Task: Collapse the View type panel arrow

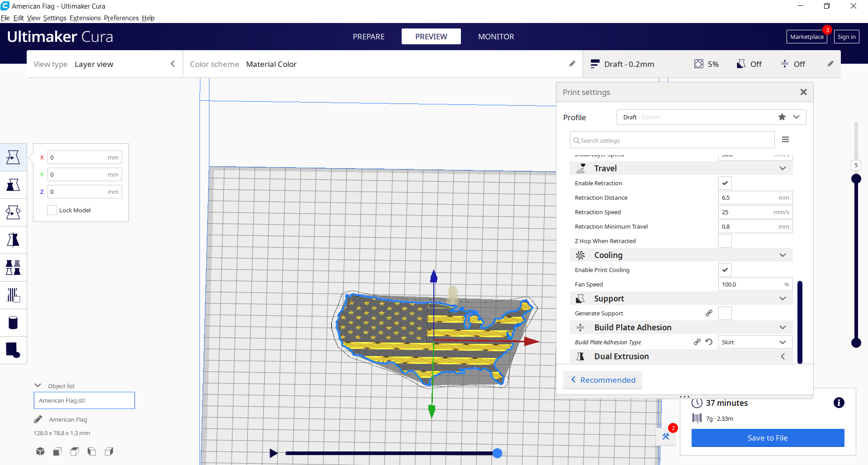Action: pyautogui.click(x=173, y=64)
